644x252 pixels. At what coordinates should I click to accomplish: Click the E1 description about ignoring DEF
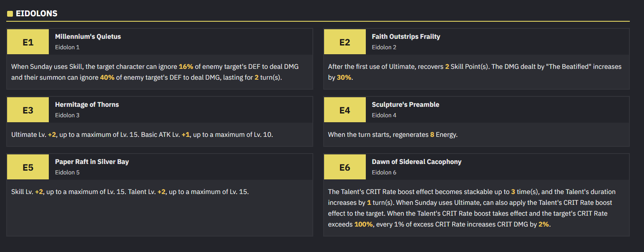tap(155, 72)
